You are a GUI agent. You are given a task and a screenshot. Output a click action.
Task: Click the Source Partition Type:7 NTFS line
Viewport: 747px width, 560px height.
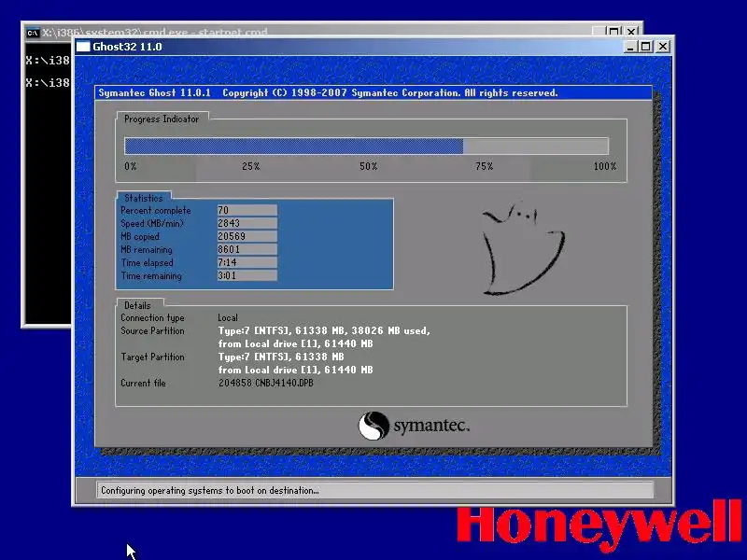pyautogui.click(x=324, y=330)
